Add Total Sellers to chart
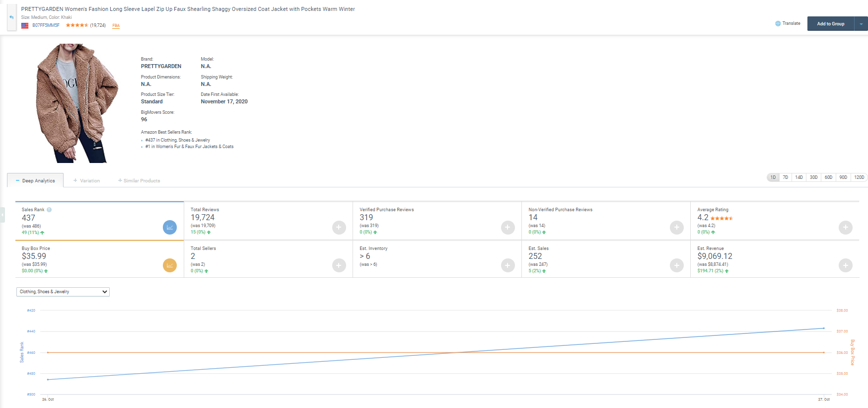This screenshot has width=868, height=408. tap(339, 265)
